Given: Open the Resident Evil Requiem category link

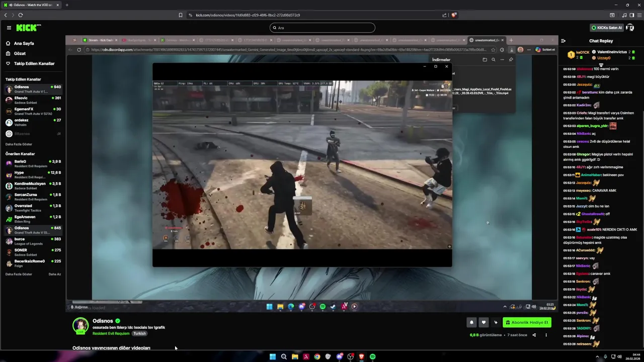Looking at the screenshot, I should (111, 333).
